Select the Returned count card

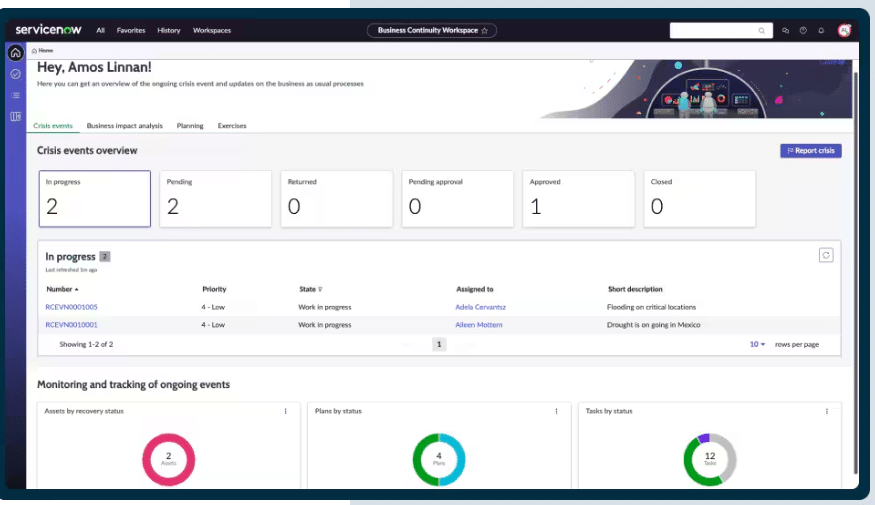point(336,199)
